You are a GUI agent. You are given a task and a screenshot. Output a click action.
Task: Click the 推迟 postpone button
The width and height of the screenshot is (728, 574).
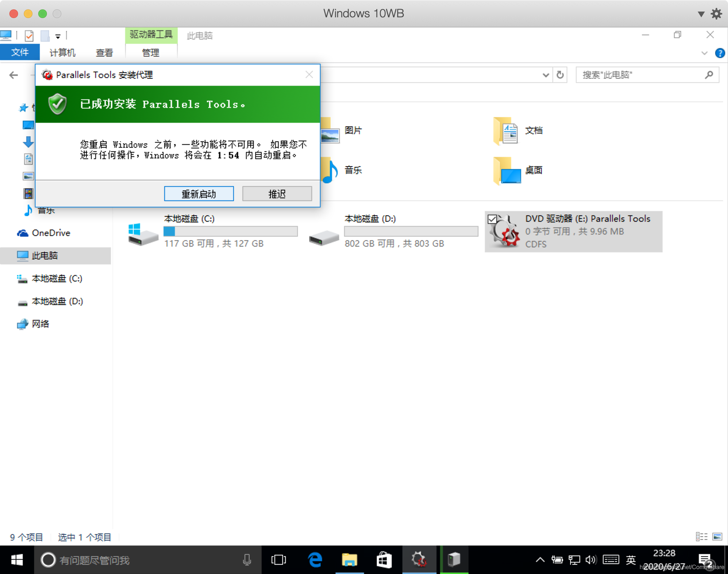277,194
